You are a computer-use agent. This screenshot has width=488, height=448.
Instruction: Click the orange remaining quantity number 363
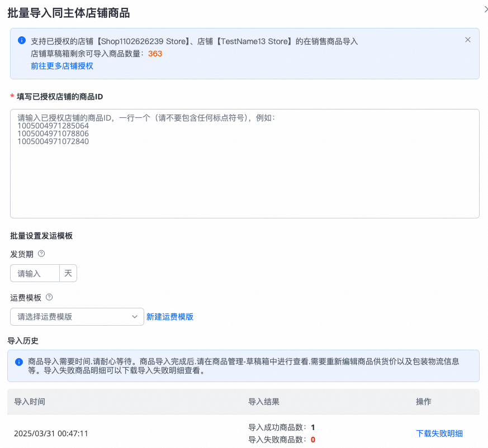155,54
